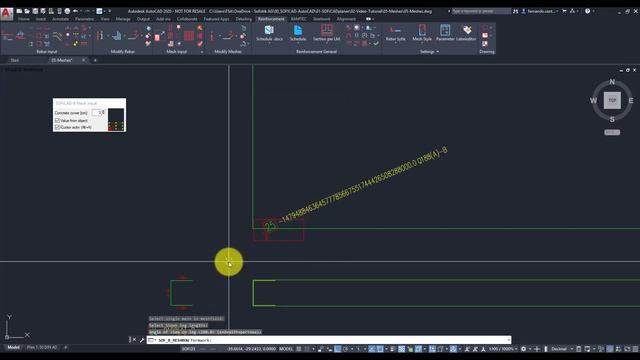Screen dimensions: 640x360
Task: Click the E compass direction on ViewCube
Action: (x=631, y=100)
